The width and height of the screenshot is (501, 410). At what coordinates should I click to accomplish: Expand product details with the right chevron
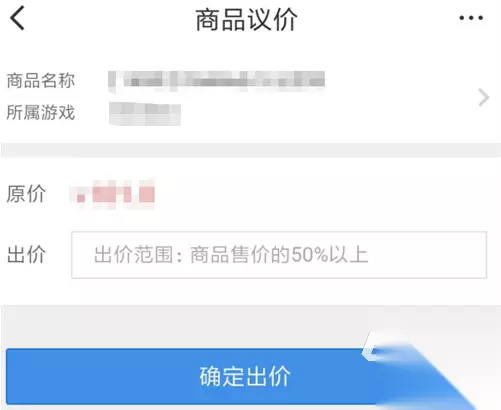(x=483, y=97)
